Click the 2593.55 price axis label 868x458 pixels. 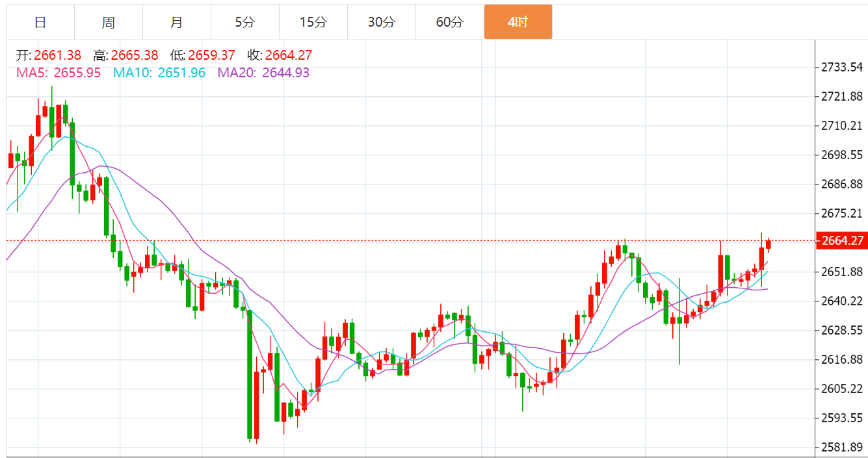click(842, 418)
